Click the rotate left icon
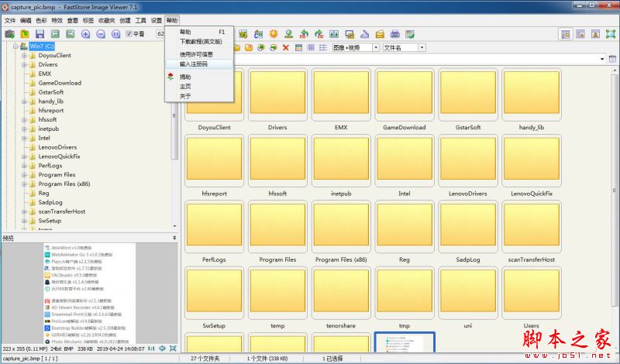 (x=304, y=34)
